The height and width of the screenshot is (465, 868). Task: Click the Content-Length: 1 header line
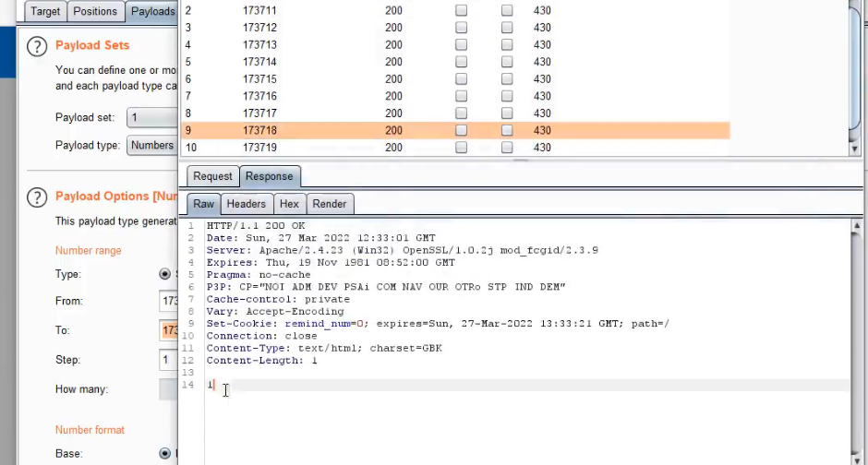262,361
